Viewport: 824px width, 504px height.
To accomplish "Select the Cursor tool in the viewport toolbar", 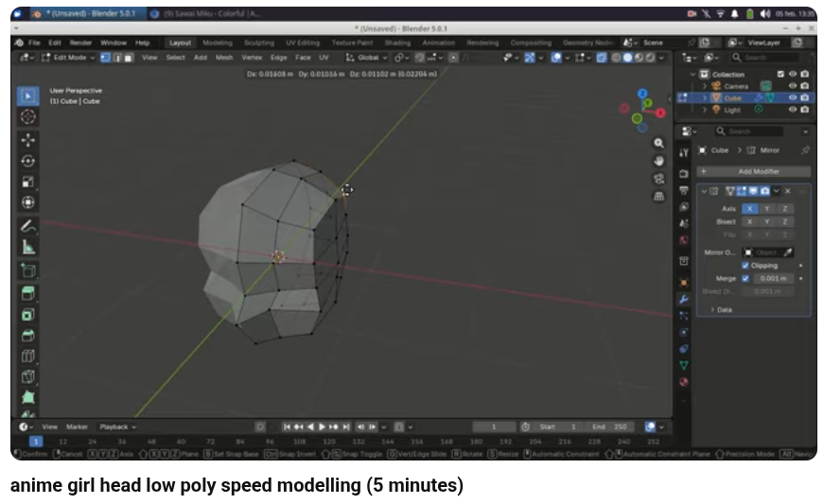I will (28, 116).
